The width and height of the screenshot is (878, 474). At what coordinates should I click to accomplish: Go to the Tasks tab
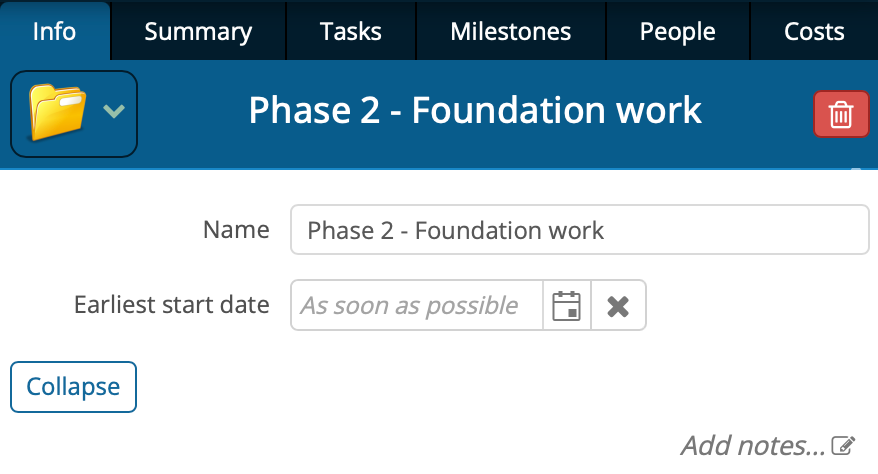[350, 31]
